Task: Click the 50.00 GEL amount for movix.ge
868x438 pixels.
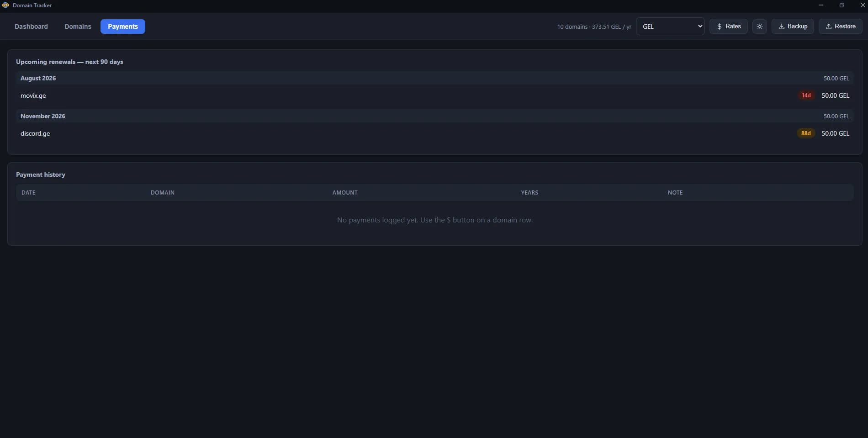Action: [835, 95]
